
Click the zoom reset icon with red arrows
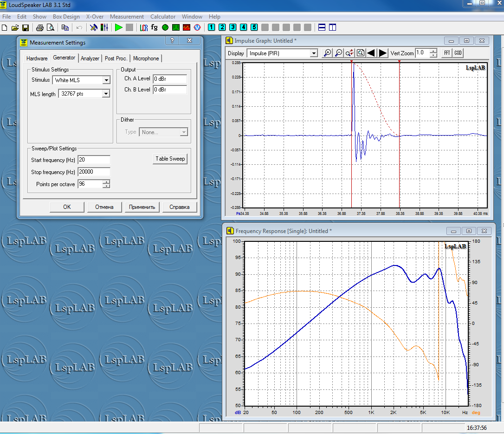coord(349,53)
